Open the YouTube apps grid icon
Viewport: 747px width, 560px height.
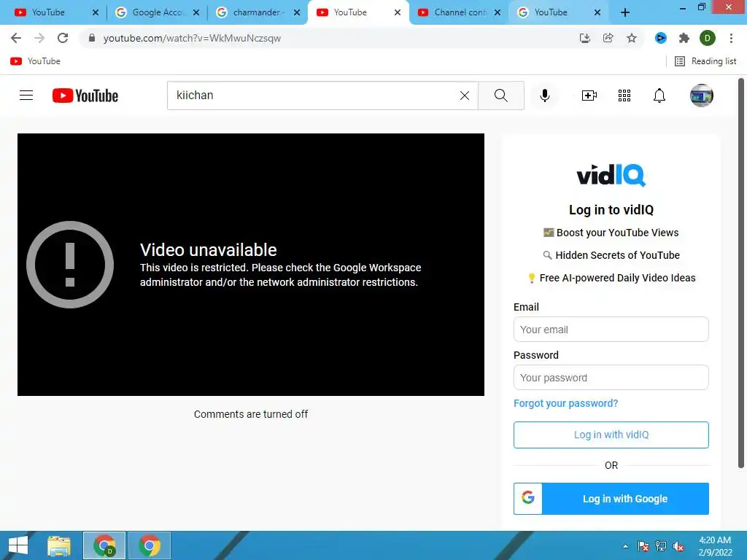624,96
